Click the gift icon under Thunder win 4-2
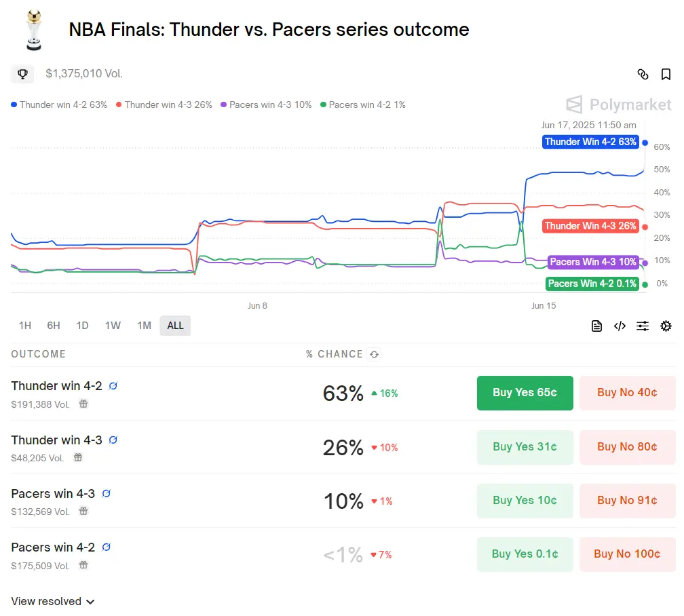 [83, 404]
